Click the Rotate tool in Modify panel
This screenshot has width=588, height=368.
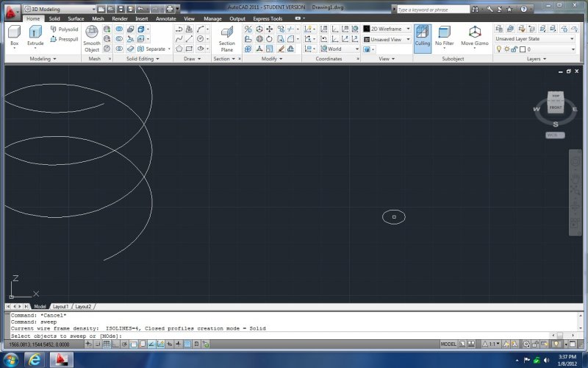(269, 39)
